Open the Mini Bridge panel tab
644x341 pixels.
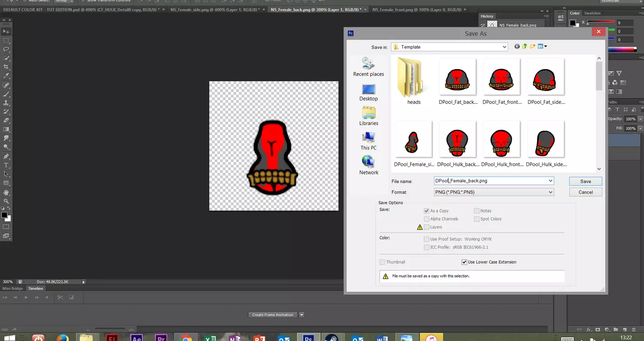pos(13,288)
